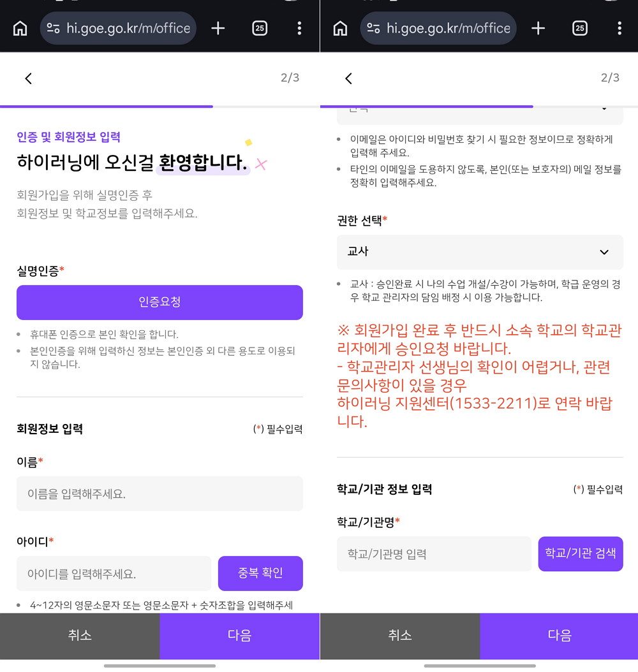Focus the 학교/기관명 입력 field
This screenshot has height=672, width=638.
point(434,553)
